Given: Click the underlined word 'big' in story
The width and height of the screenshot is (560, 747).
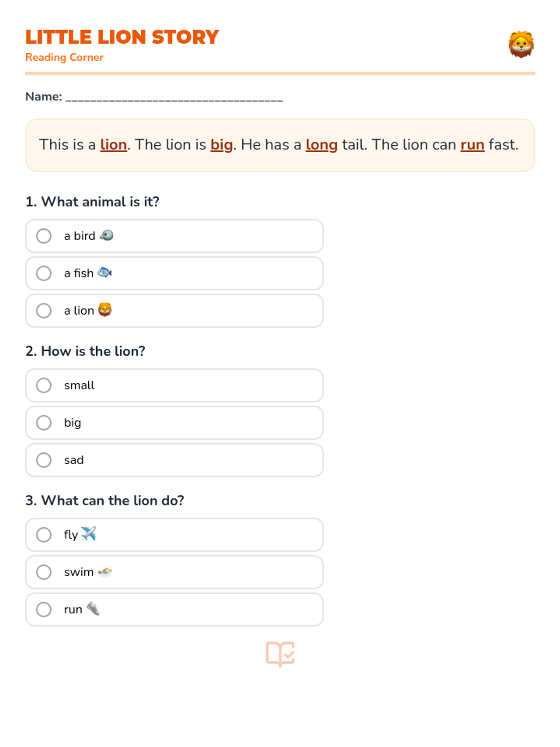Looking at the screenshot, I should [221, 145].
